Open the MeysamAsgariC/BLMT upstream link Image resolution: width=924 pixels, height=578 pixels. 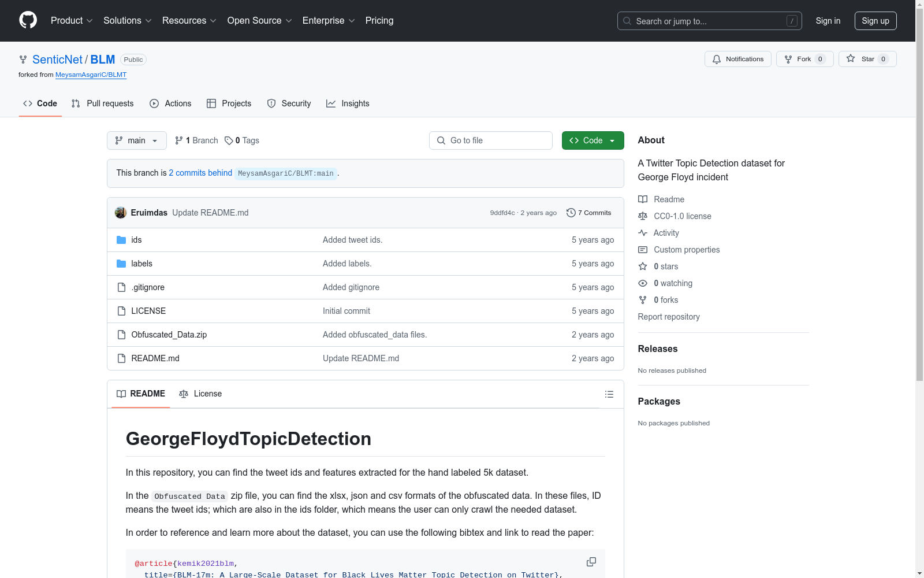tap(91, 75)
